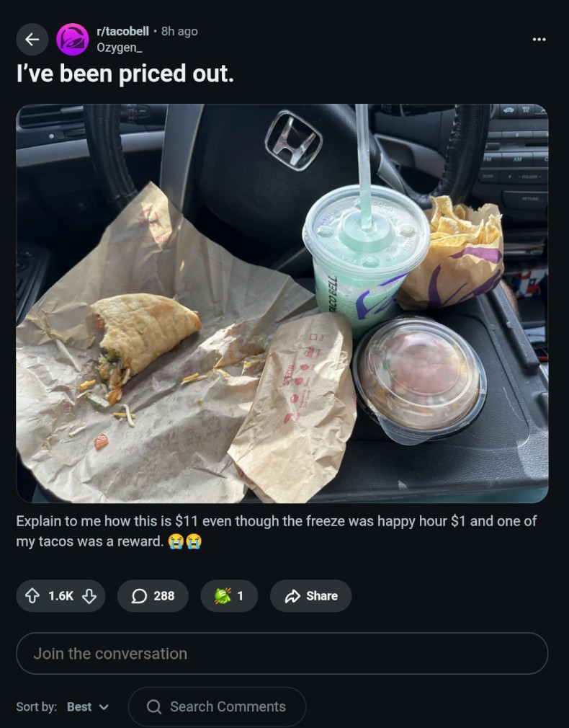
Task: Click the post body text about $11
Action: pyautogui.click(x=277, y=531)
